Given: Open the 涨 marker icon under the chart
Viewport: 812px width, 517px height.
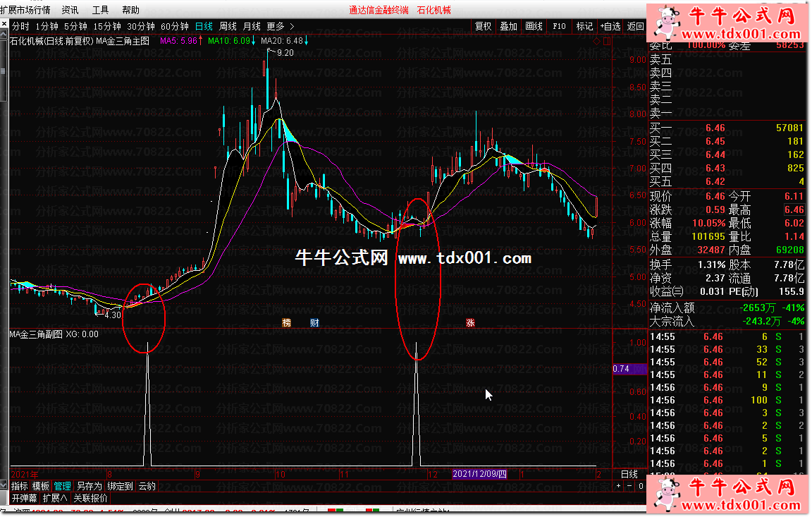Looking at the screenshot, I should (470, 323).
